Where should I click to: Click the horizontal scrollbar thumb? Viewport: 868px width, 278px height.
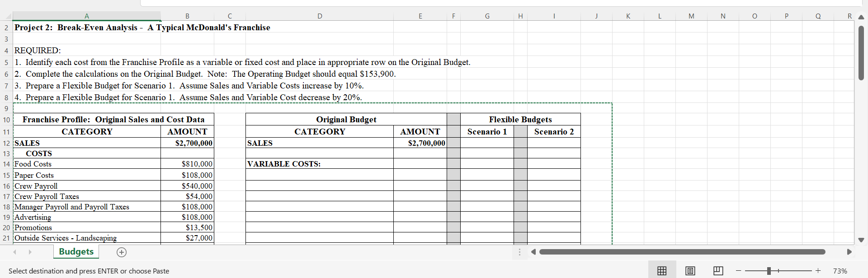coord(682,252)
